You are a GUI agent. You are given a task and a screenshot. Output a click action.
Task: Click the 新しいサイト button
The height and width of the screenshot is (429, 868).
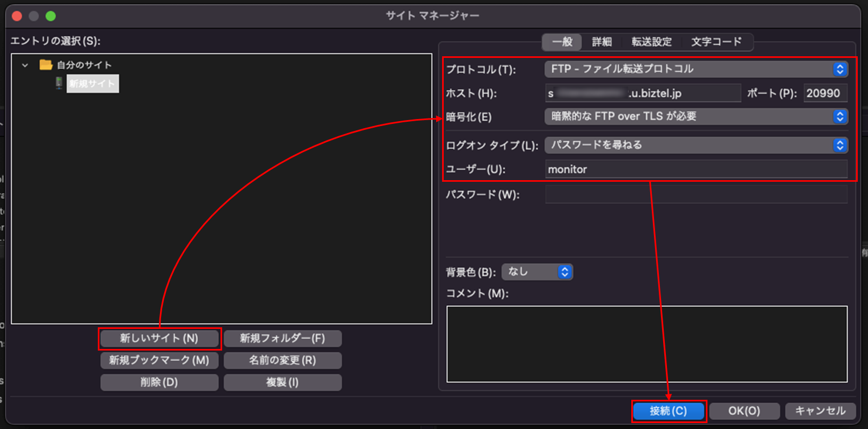tap(159, 339)
